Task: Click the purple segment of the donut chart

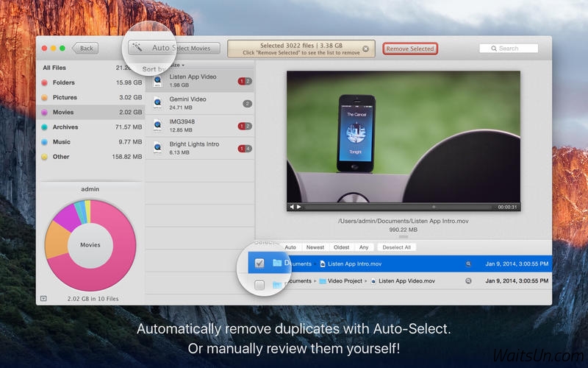Action: (x=68, y=216)
